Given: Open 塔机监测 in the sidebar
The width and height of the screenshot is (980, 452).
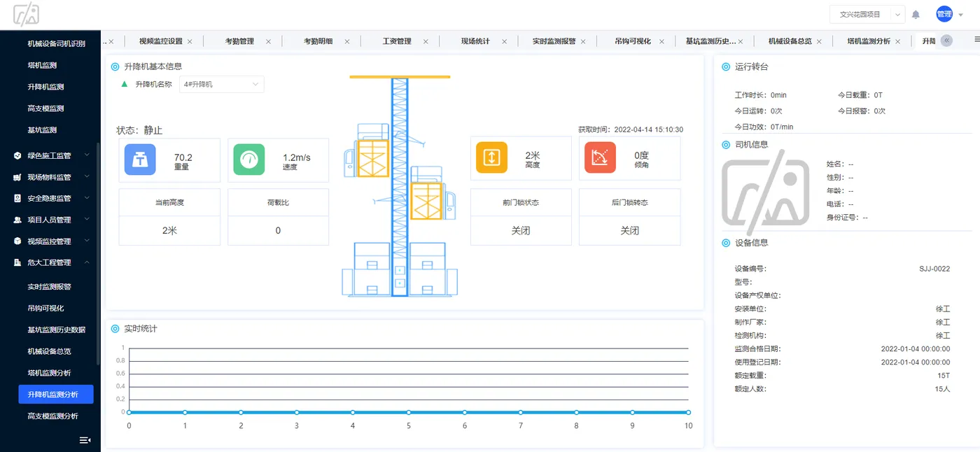Looking at the screenshot, I should click(x=42, y=65).
